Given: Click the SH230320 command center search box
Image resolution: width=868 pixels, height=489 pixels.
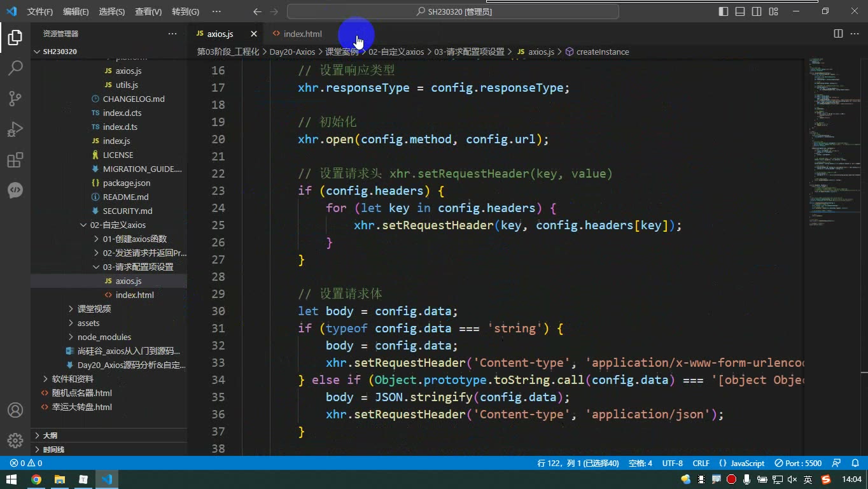Looking at the screenshot, I should point(453,11).
